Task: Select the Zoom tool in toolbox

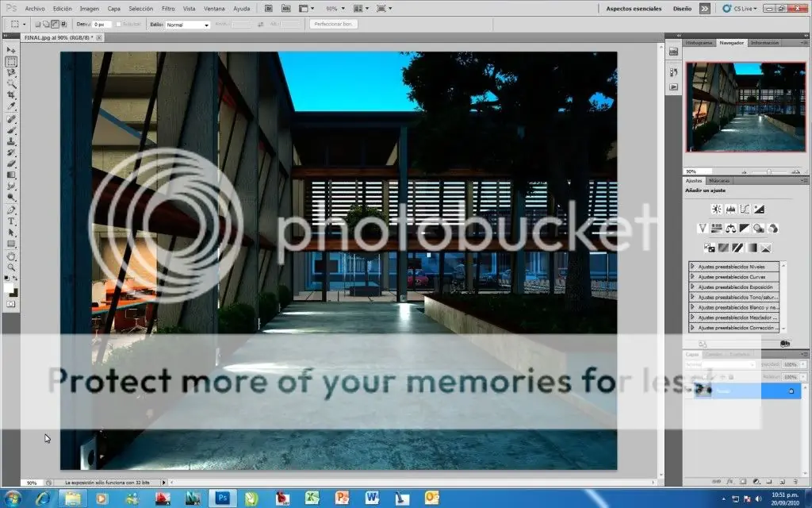Action: 11,267
